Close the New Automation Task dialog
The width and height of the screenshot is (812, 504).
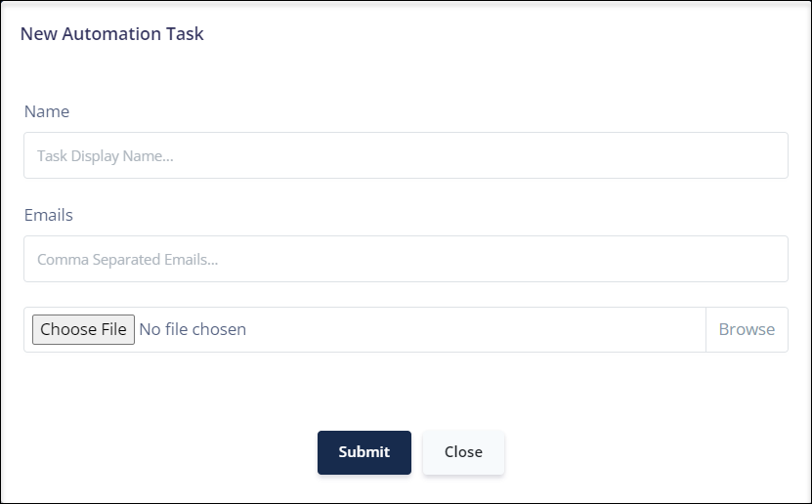[463, 452]
